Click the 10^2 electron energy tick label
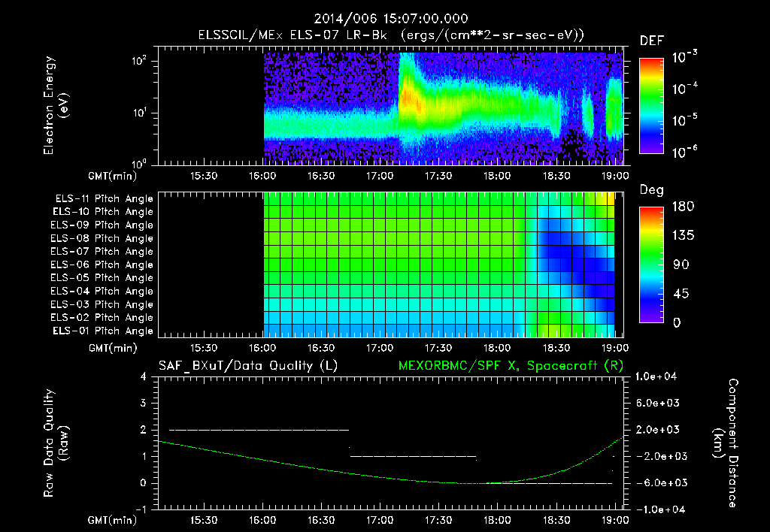The image size is (770, 532). click(139, 61)
